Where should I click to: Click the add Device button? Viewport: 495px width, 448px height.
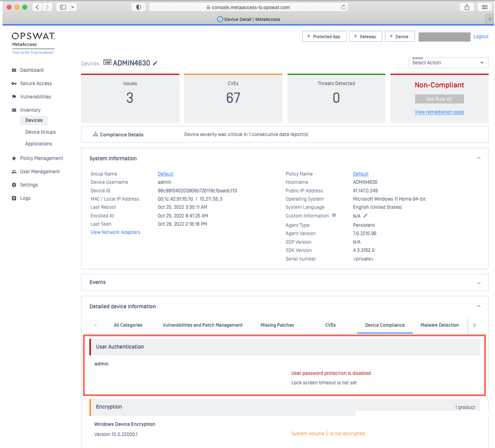point(399,36)
